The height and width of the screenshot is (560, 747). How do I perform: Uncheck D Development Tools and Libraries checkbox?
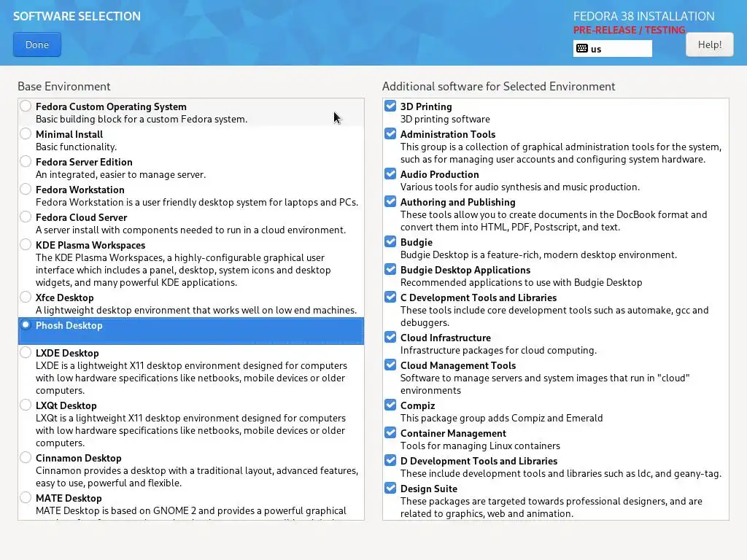pos(390,460)
